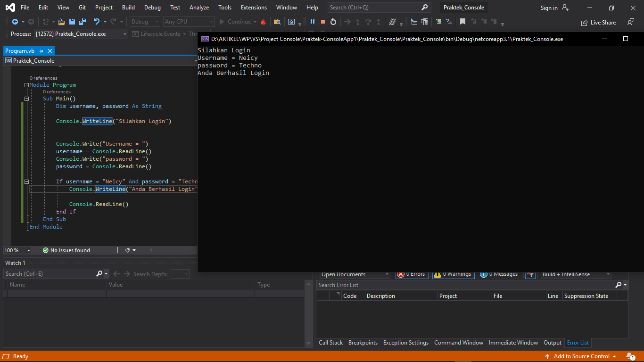Click the Watch 1 scrollbar up arrow
The height and width of the screenshot is (362, 644).
tap(308, 285)
